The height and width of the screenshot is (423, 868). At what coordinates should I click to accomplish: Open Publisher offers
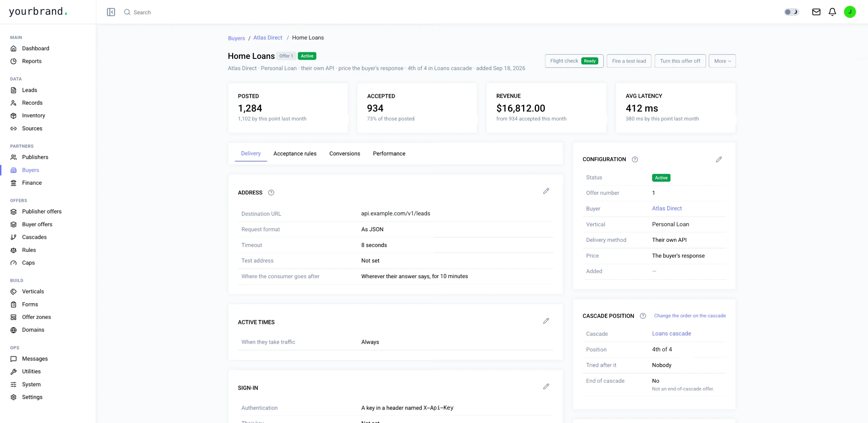pyautogui.click(x=41, y=211)
